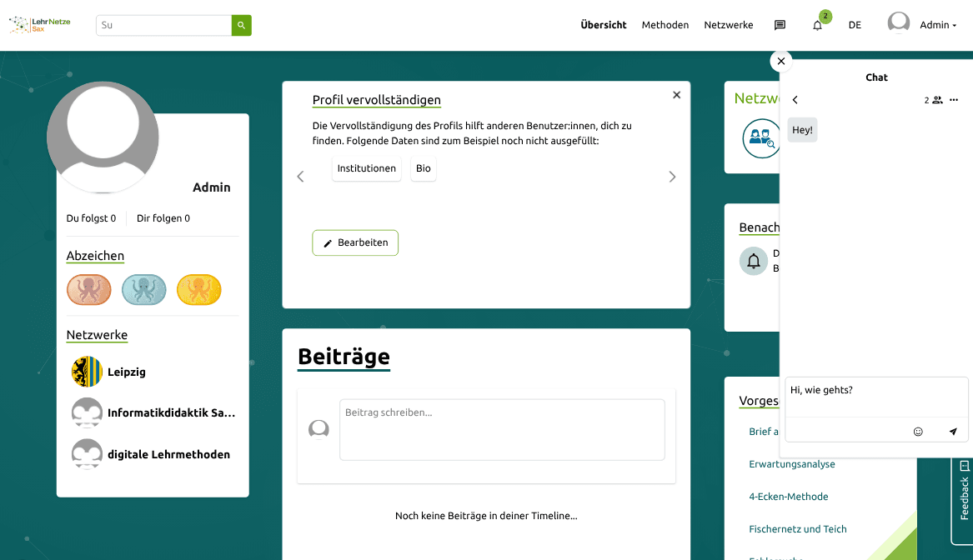
Task: Click the Hey! chat message bubble
Action: pos(802,130)
